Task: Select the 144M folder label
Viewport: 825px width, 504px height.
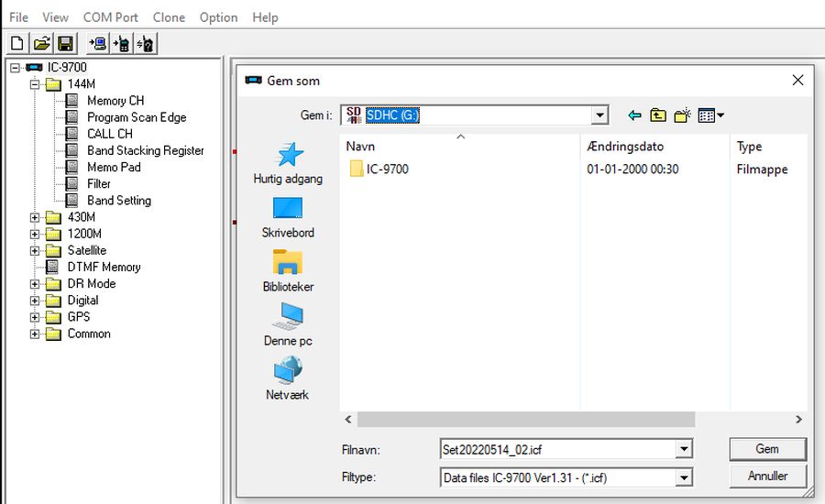Action: (81, 84)
